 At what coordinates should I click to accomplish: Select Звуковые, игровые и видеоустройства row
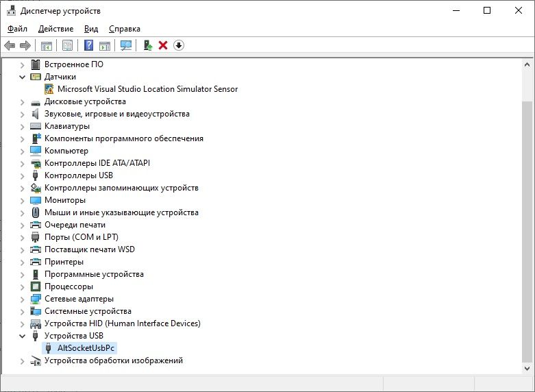coord(117,114)
